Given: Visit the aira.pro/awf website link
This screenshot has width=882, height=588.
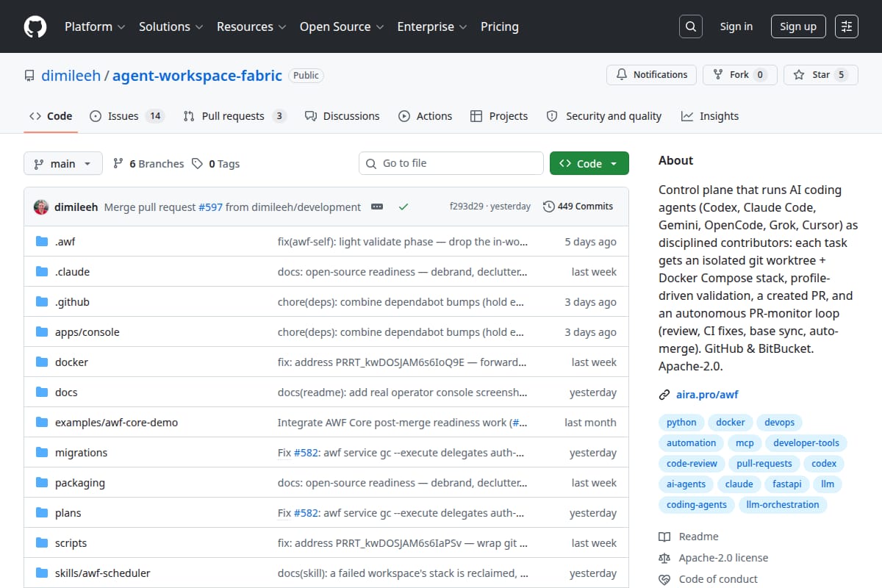Looking at the screenshot, I should 707,395.
